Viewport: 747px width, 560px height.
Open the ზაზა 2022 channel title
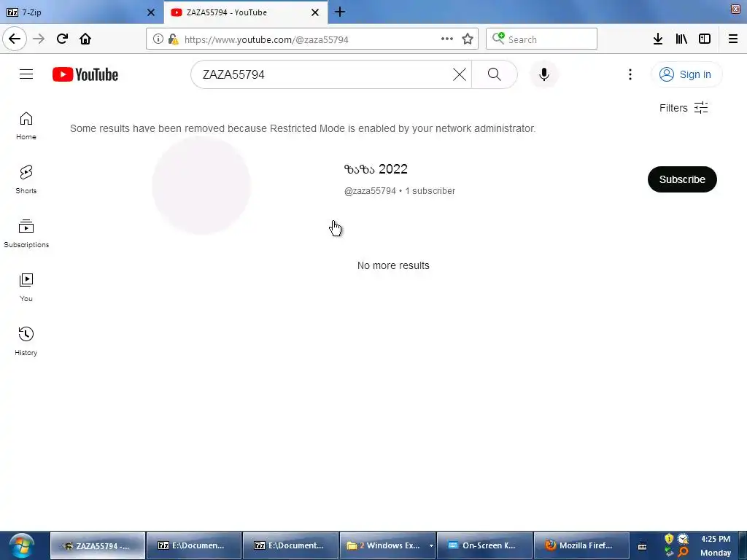tap(376, 169)
